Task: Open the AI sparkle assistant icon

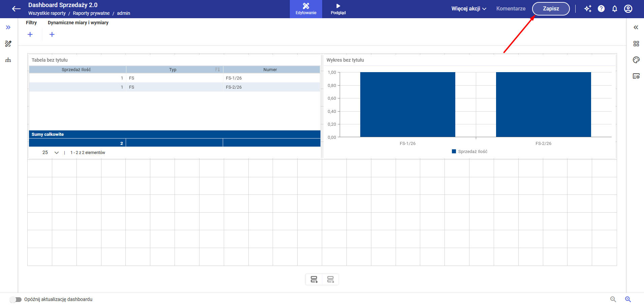Action: [x=588, y=9]
